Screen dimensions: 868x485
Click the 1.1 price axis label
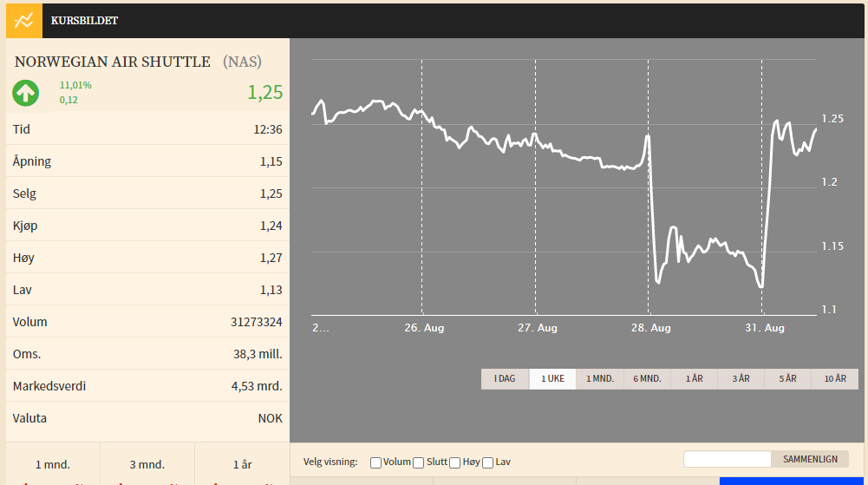pyautogui.click(x=829, y=310)
